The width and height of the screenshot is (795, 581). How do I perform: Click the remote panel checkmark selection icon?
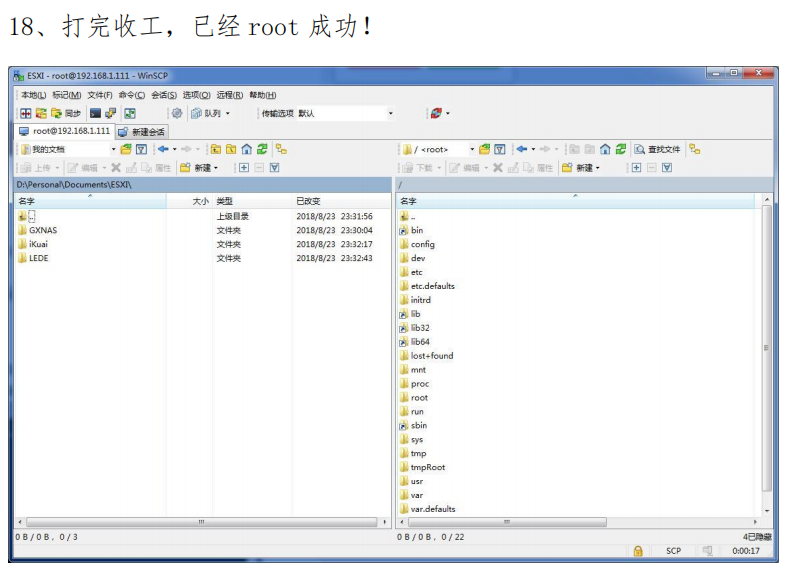[x=665, y=168]
